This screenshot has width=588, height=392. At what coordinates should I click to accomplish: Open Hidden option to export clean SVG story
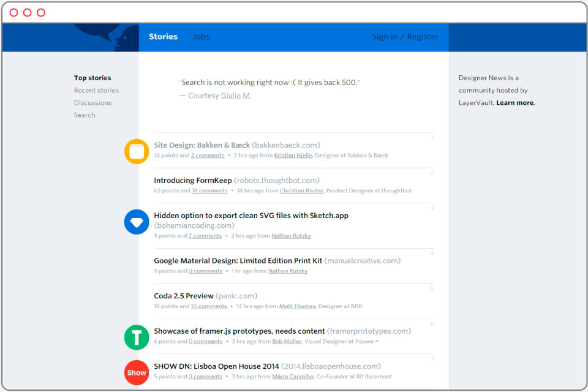pos(251,216)
